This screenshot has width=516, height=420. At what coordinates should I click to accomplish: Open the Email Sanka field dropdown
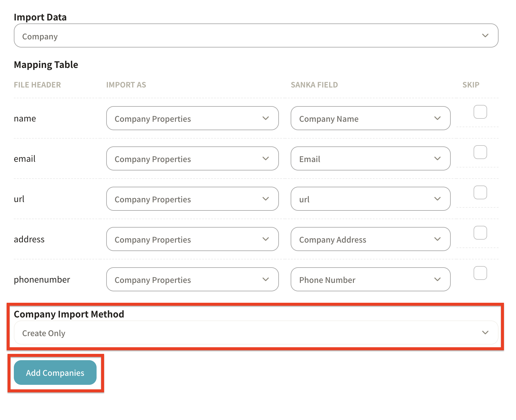point(370,158)
